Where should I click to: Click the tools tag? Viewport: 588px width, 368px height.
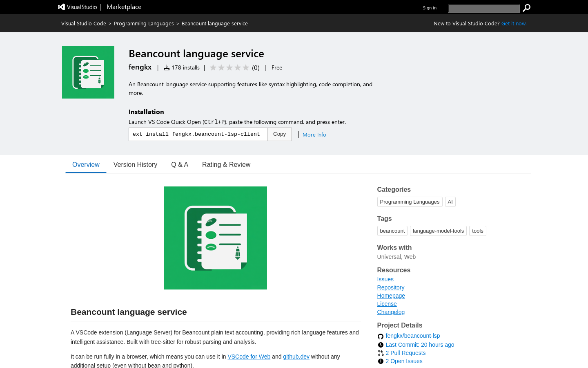click(477, 231)
